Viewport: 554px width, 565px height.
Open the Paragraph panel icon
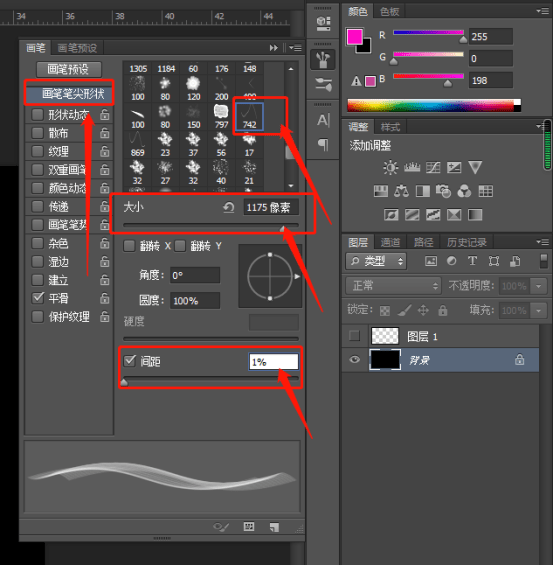323,144
